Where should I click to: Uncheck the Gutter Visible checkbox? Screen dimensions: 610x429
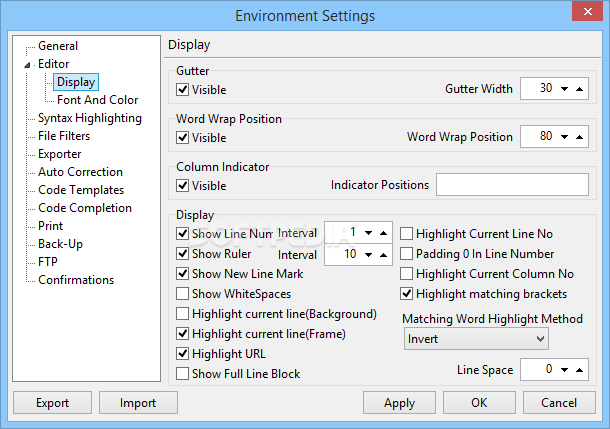point(182,90)
